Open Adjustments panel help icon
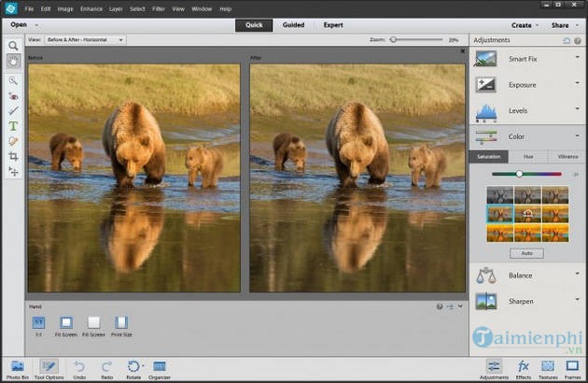 (578, 40)
